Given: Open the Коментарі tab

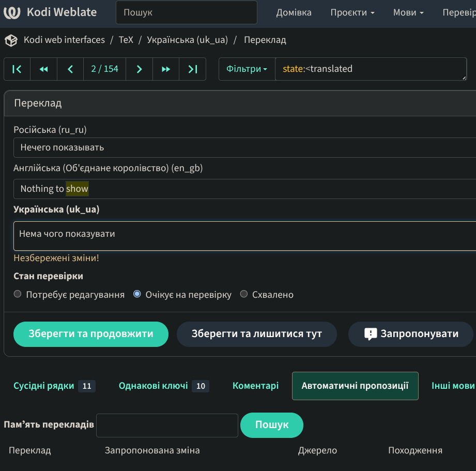Looking at the screenshot, I should pos(255,386).
